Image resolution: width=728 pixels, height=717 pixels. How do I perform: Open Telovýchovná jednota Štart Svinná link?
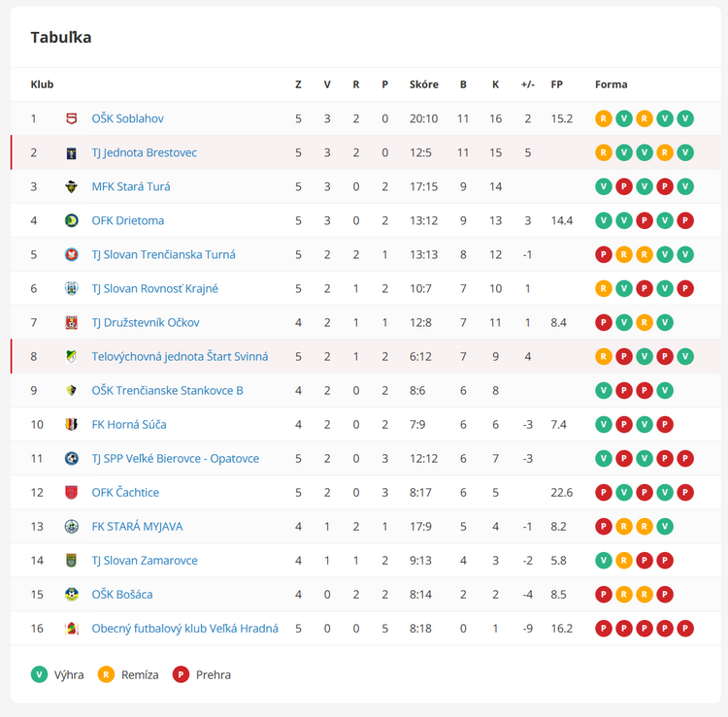(180, 356)
